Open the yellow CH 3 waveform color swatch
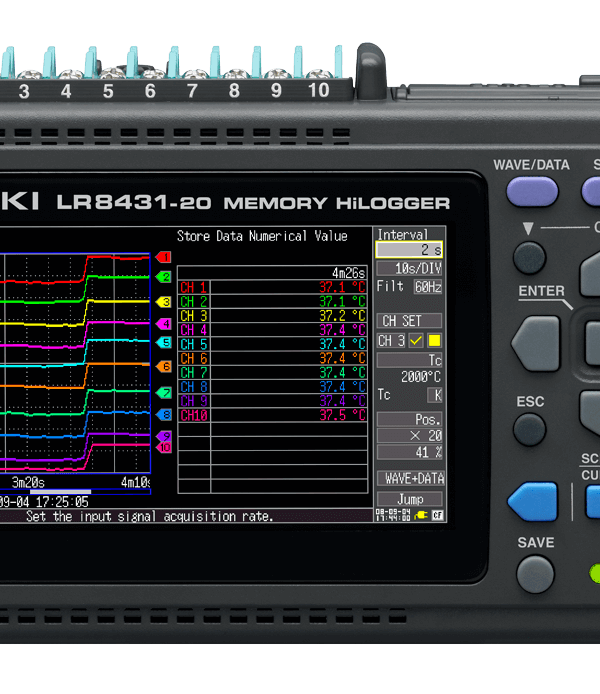The width and height of the screenshot is (600, 694). (x=435, y=341)
